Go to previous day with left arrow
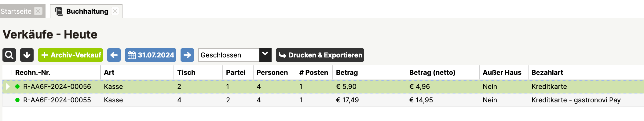 [114, 55]
